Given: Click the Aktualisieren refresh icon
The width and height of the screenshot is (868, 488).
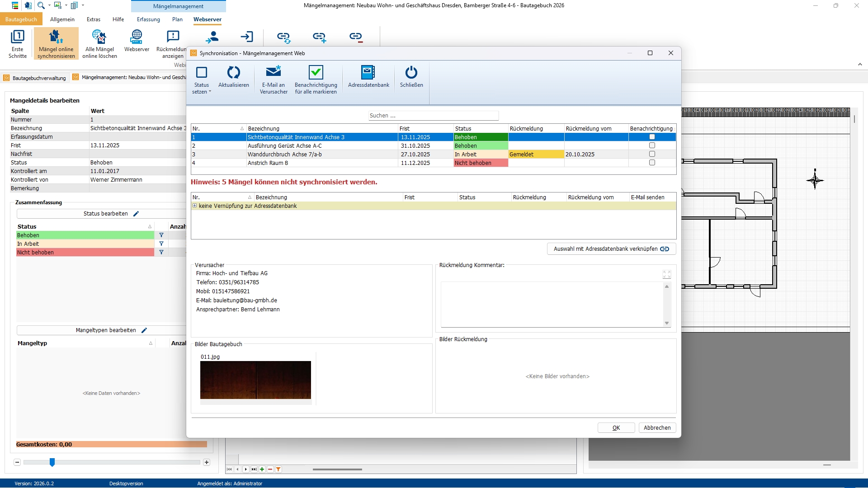Looking at the screenshot, I should (x=233, y=73).
